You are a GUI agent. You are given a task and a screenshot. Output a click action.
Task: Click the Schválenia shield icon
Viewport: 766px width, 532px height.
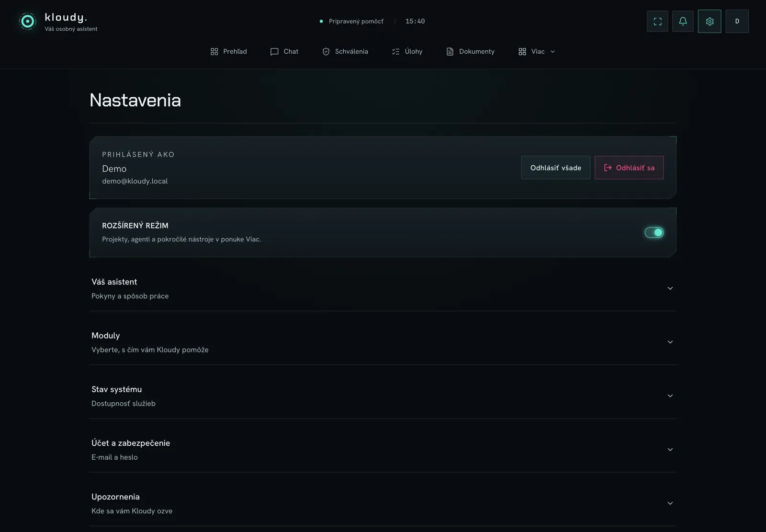[x=326, y=52]
